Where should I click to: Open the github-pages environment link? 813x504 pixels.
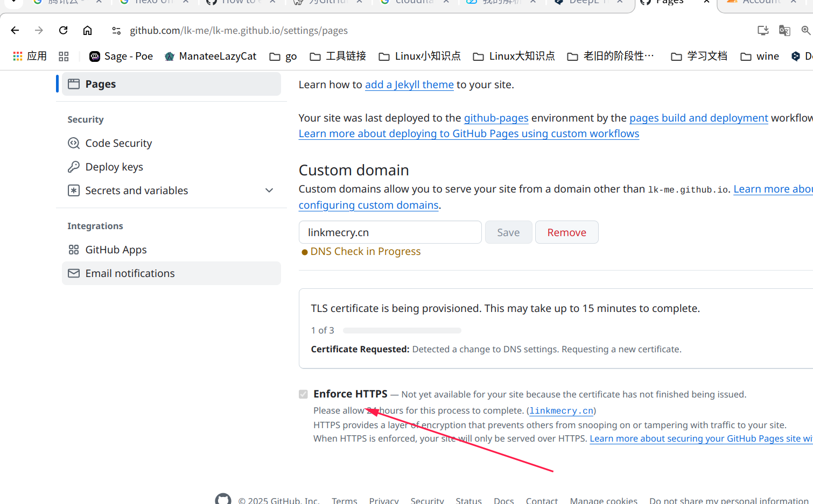pos(496,118)
